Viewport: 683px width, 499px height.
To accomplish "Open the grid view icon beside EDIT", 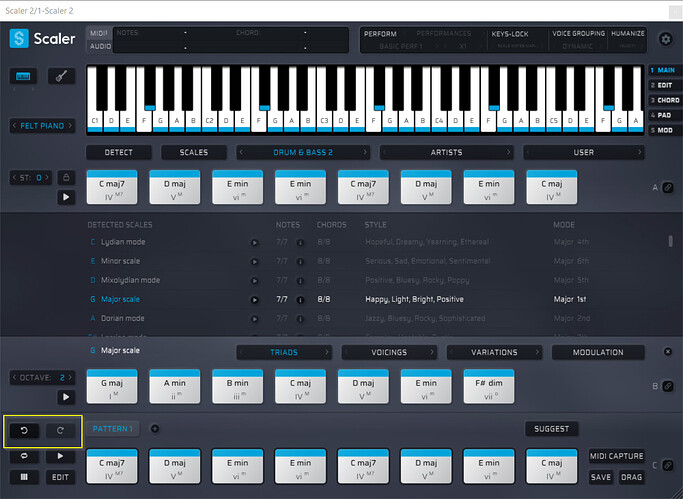I will click(x=24, y=477).
